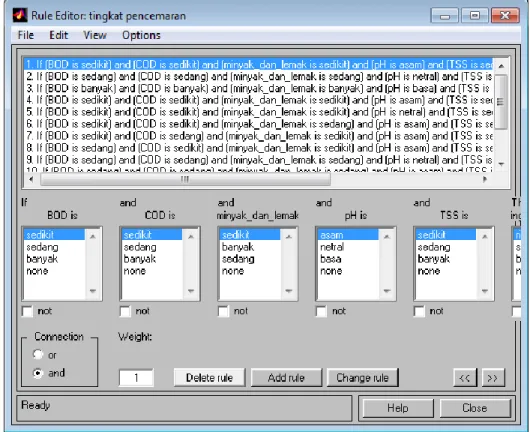This screenshot has width=530, height=432.
Task: Choose sedang in the TSS list
Action: [446, 247]
